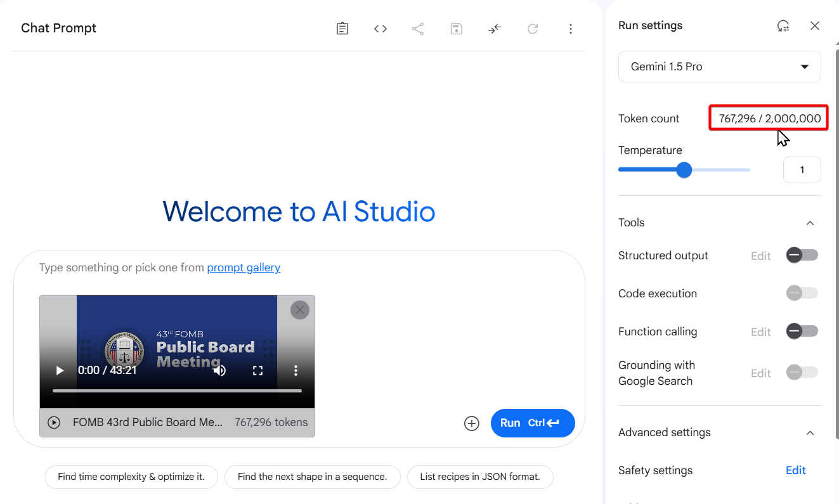Click the compare mode arrows icon
This screenshot has width=839, height=504.
pos(495,29)
